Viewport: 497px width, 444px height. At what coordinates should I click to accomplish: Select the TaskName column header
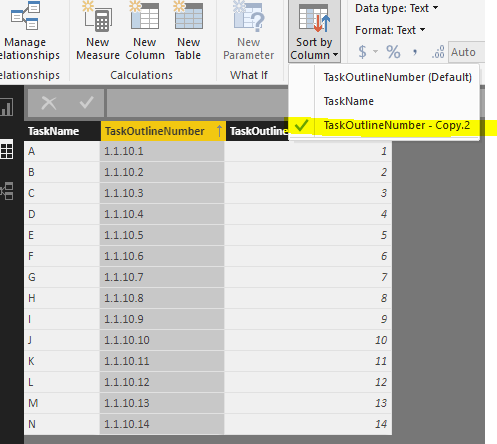coord(62,131)
